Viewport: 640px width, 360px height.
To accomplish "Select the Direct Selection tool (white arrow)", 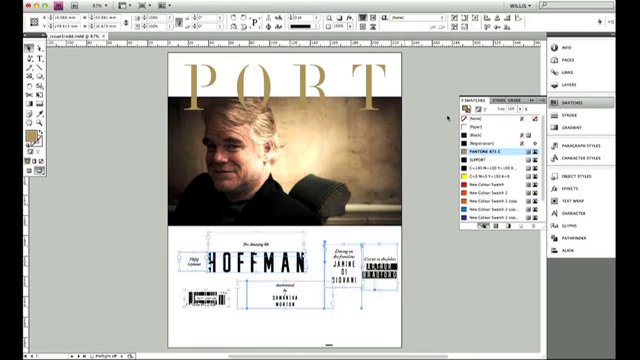I will point(40,49).
